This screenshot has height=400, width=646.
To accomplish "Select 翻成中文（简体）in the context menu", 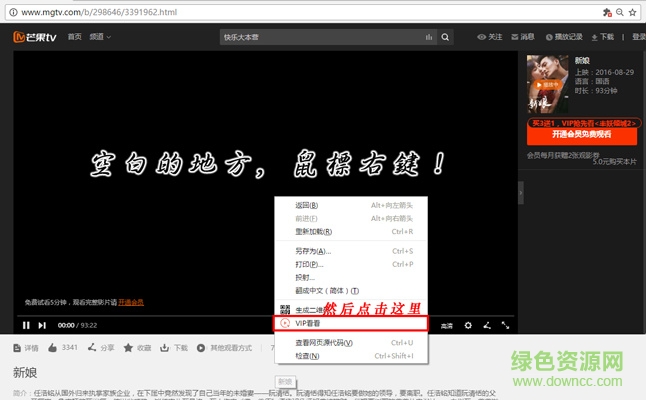I will click(351, 291).
